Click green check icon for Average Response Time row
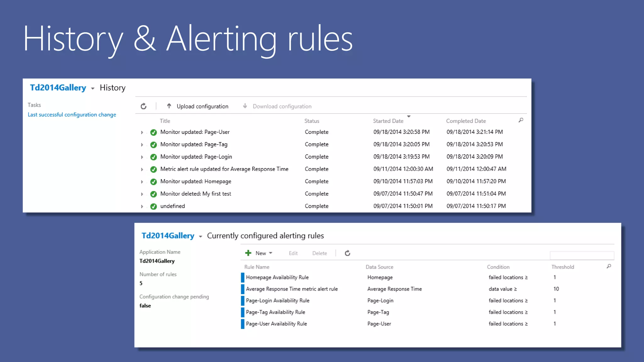This screenshot has height=362, width=644. (153, 169)
